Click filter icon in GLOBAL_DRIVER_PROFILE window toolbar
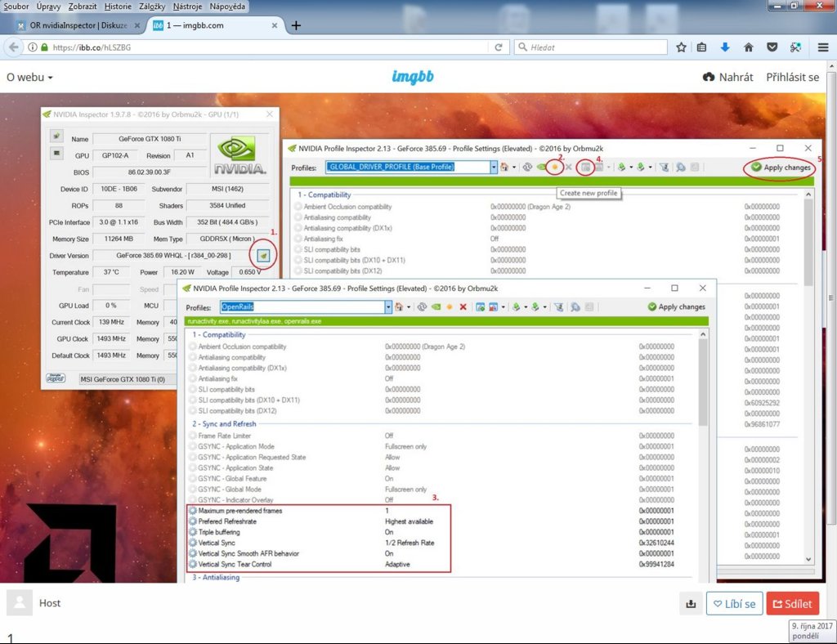 [664, 167]
